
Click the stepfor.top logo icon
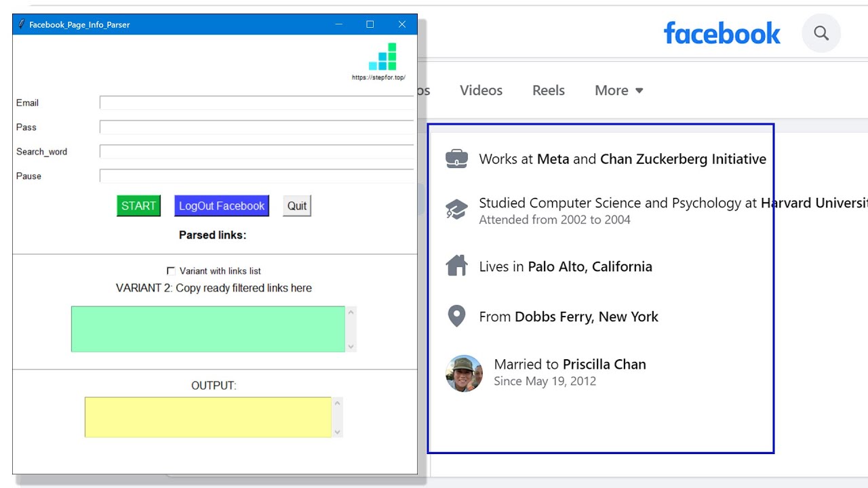(x=382, y=57)
